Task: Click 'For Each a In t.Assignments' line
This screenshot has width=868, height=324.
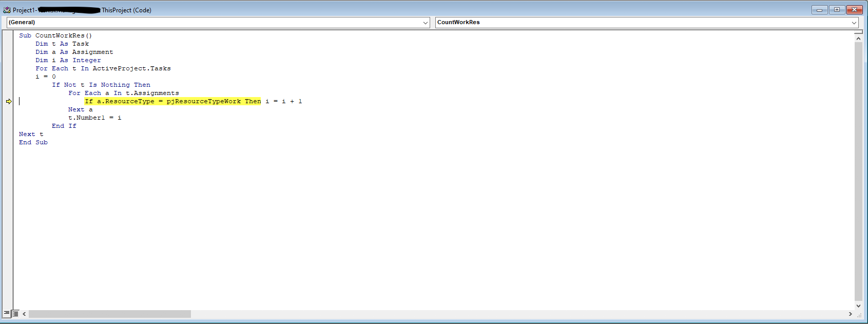Action: (124, 93)
